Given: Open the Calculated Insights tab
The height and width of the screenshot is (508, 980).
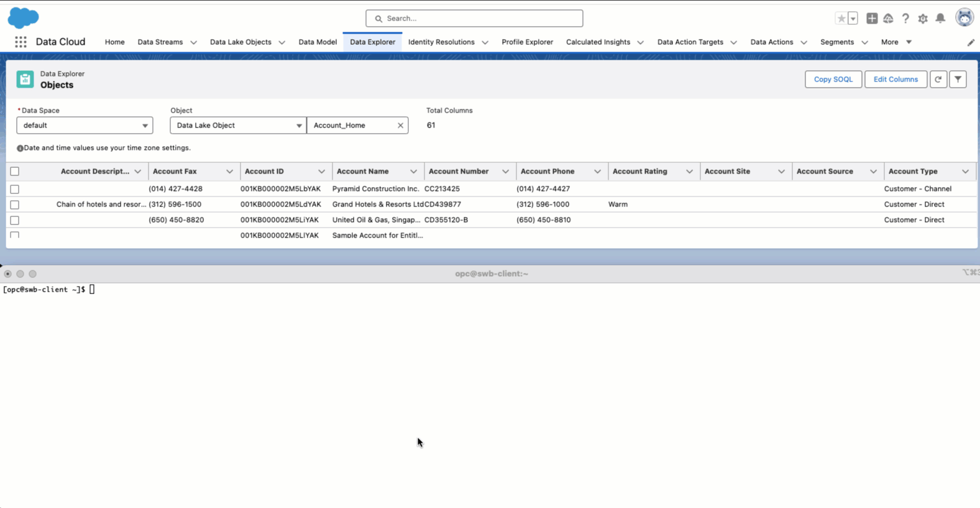Looking at the screenshot, I should [598, 42].
